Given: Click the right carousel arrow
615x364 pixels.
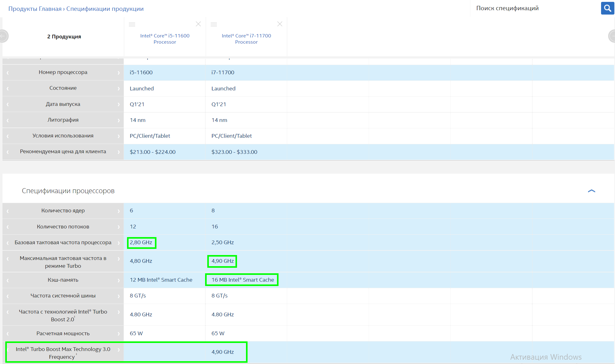Looking at the screenshot, I should click(x=612, y=36).
